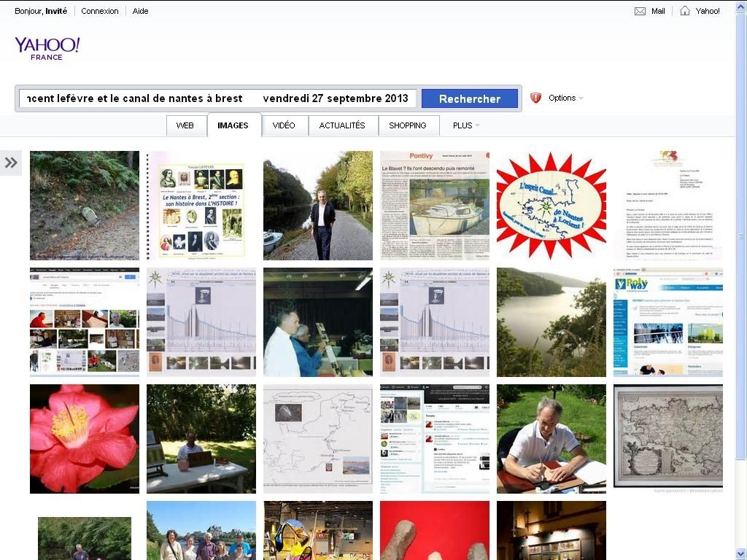The image size is (747, 560).
Task: Open the solid red background object thumbnail
Action: pyautogui.click(x=435, y=530)
